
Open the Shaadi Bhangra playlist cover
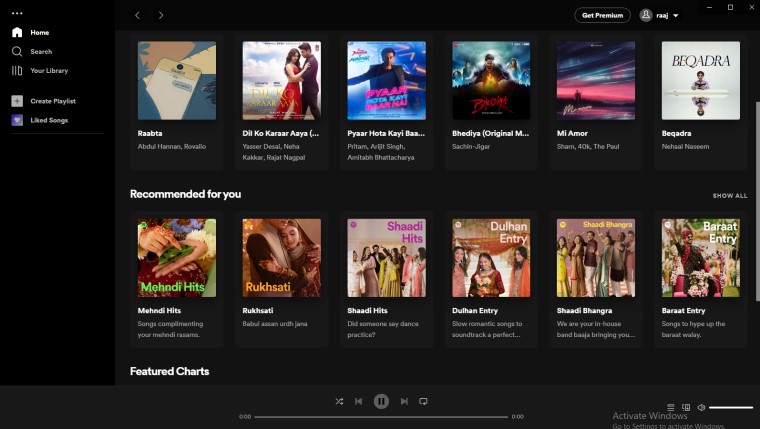[x=596, y=258]
